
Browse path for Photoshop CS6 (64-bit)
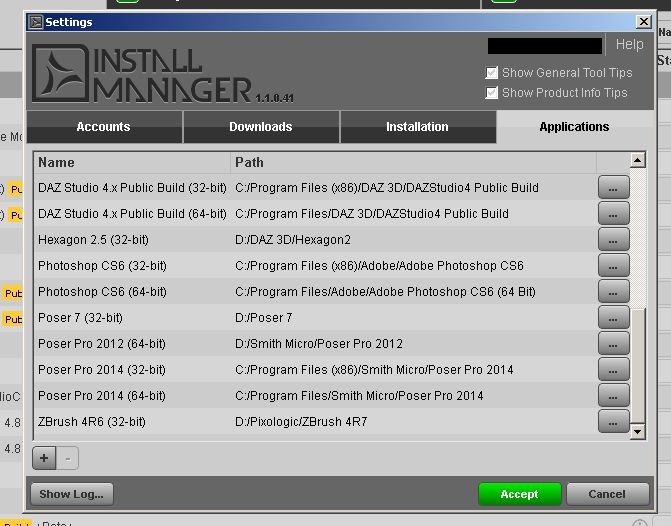(x=614, y=292)
